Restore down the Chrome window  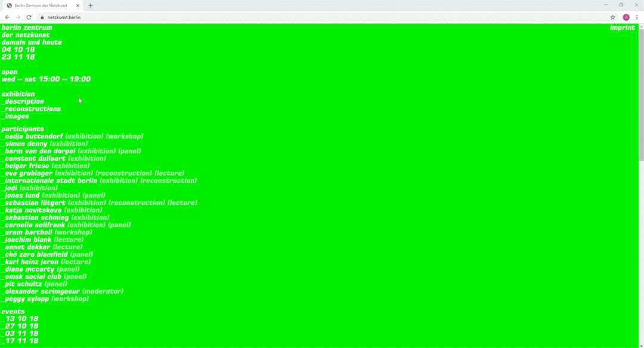tap(621, 5)
